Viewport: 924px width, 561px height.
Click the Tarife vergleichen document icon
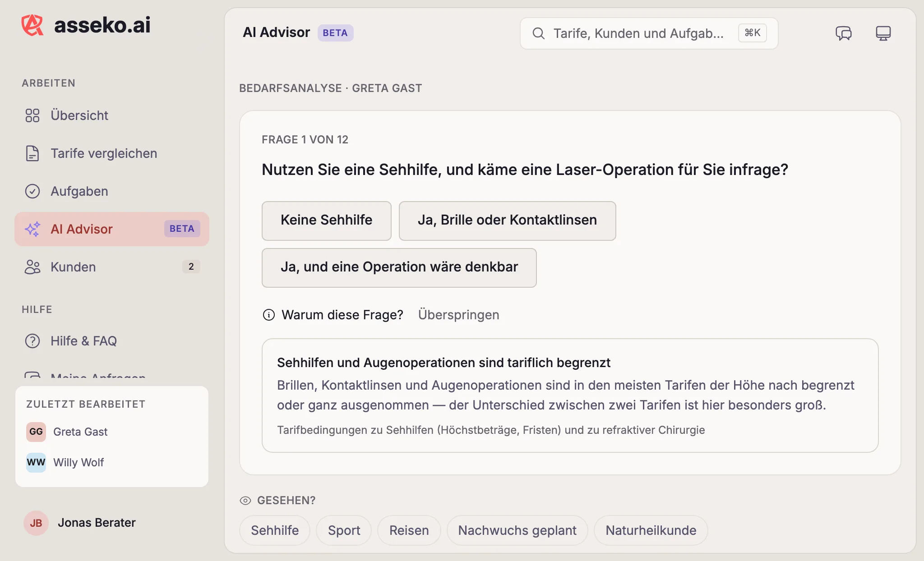pyautogui.click(x=32, y=153)
